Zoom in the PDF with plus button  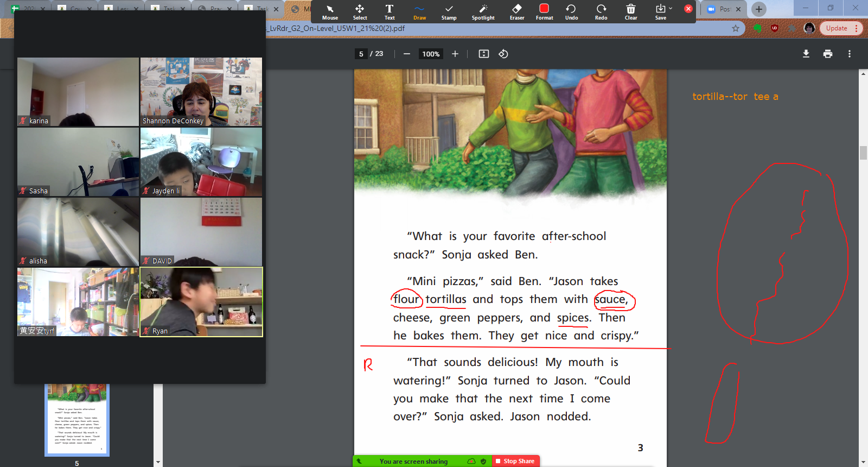pyautogui.click(x=455, y=54)
